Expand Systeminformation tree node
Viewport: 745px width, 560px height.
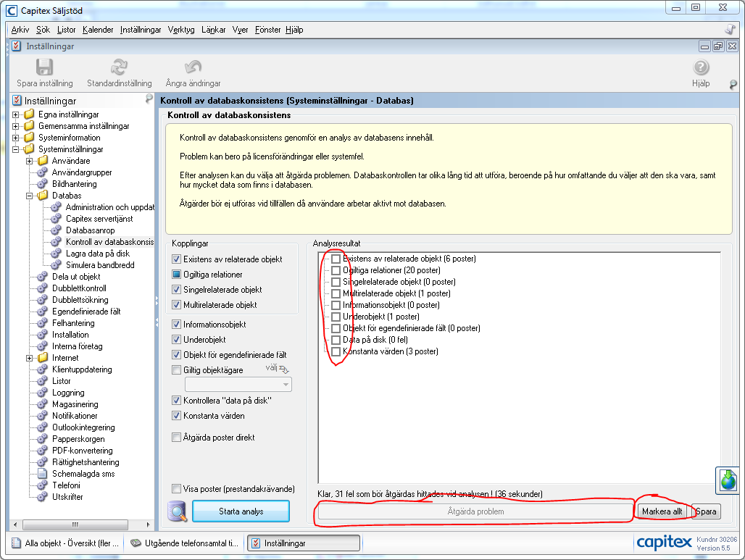click(15, 138)
